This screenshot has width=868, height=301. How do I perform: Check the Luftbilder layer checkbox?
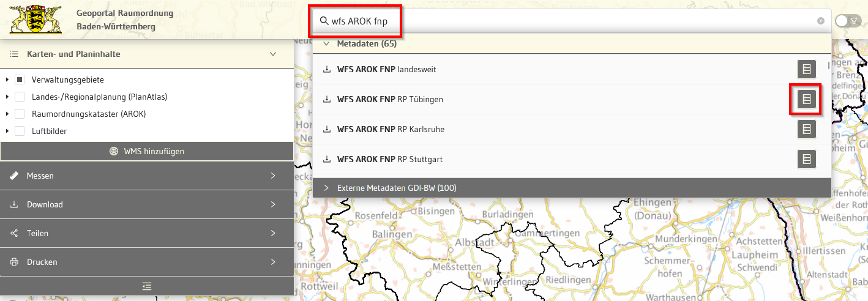click(20, 131)
